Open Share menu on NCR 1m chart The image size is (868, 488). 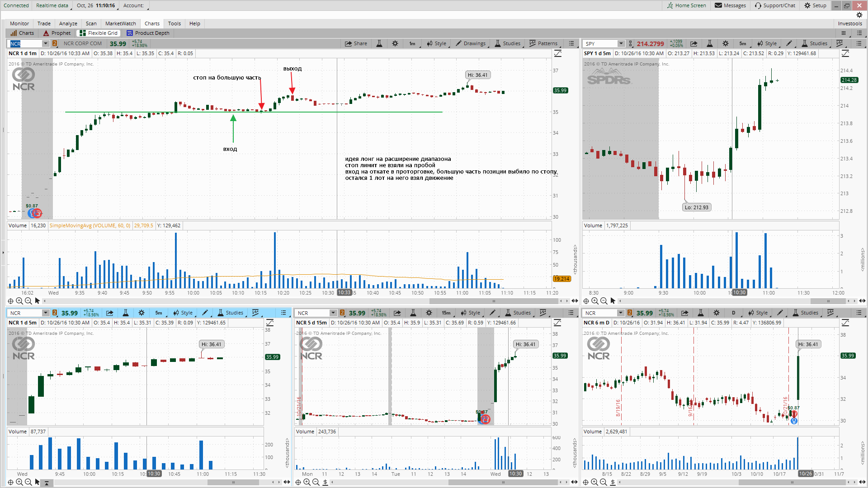click(356, 43)
